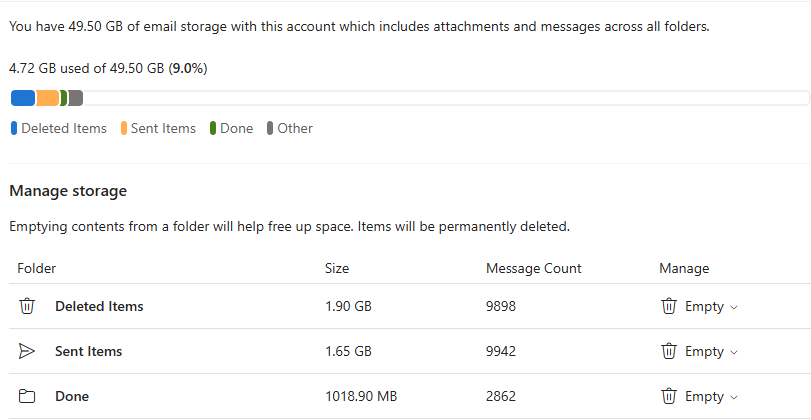Click the folder icon next to Done
Image resolution: width=811 pixels, height=420 pixels.
click(27, 396)
